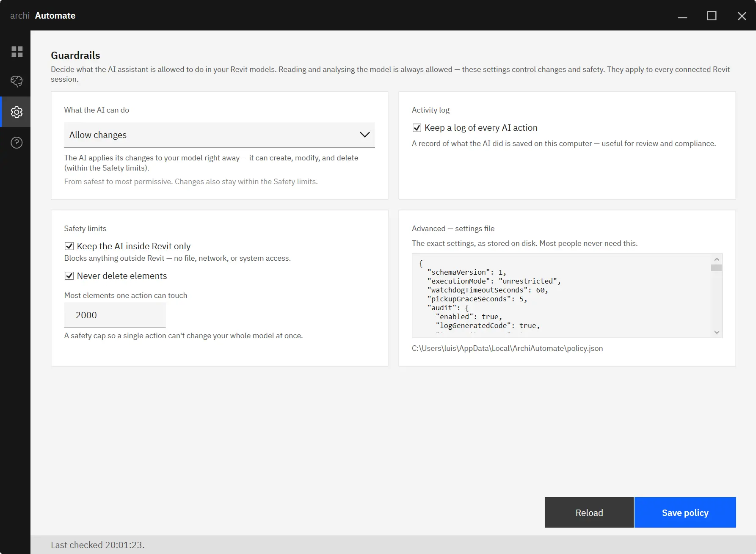Click the "archi Automate" title text
This screenshot has height=554, width=756.
(x=43, y=16)
